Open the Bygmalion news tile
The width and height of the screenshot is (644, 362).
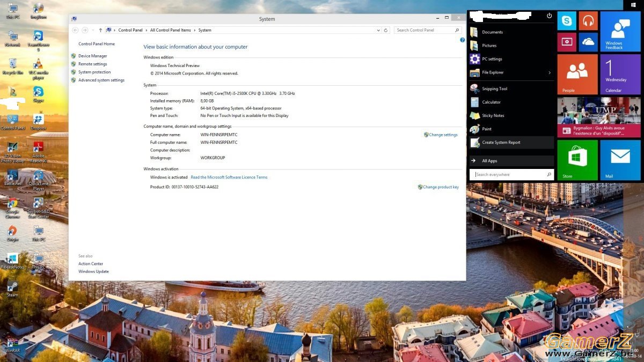point(599,117)
